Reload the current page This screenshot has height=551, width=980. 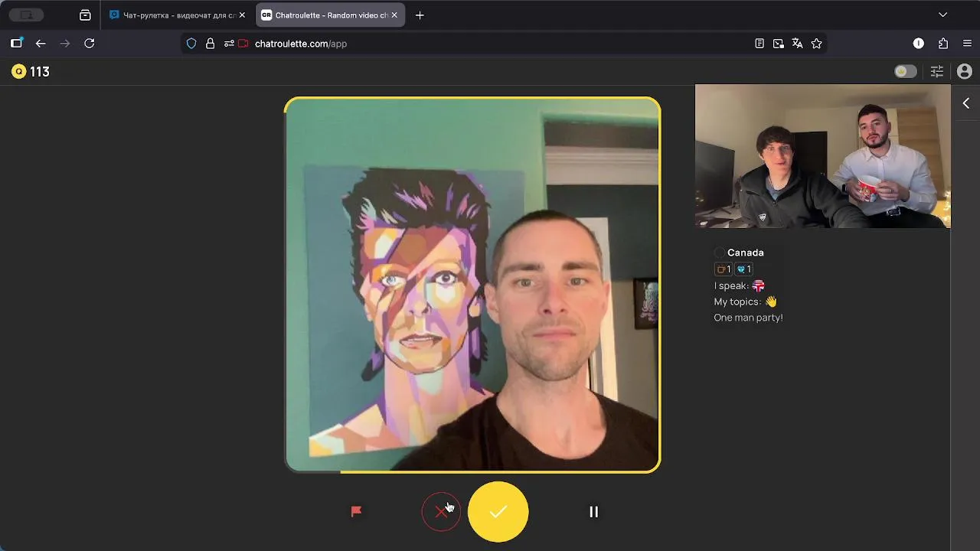90,44
